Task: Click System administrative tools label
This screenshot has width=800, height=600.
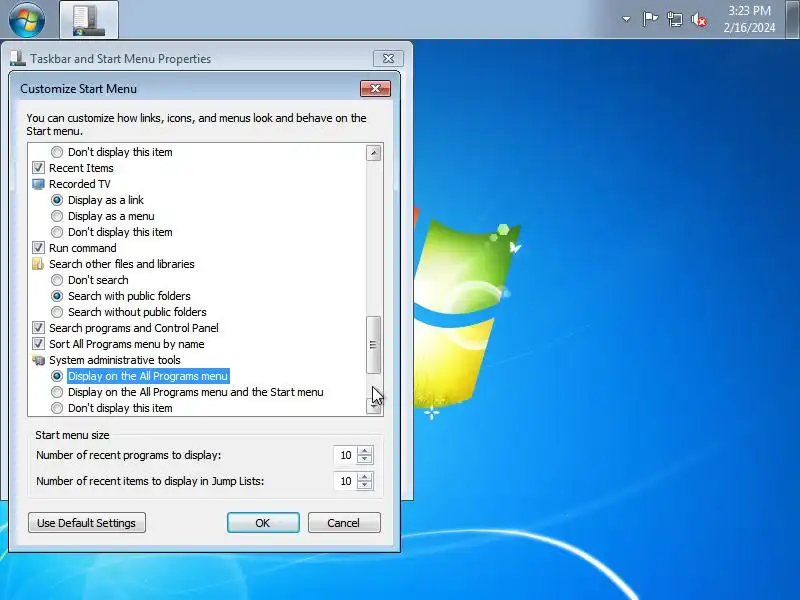Action: [x=115, y=360]
